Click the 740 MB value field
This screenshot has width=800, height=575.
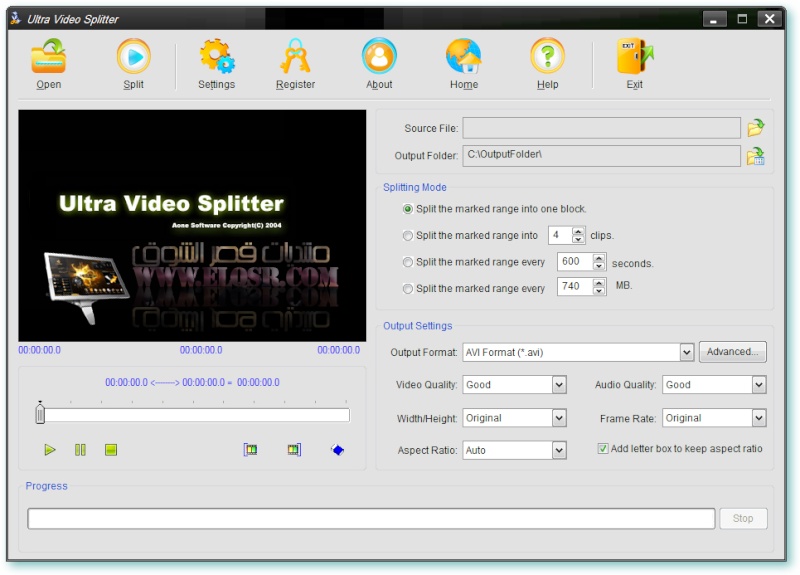pos(575,286)
